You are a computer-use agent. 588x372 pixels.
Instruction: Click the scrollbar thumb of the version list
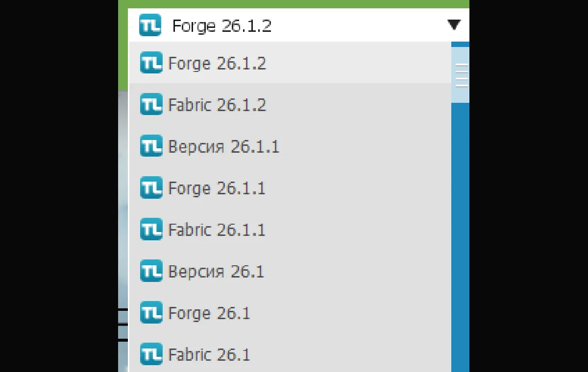coord(460,75)
